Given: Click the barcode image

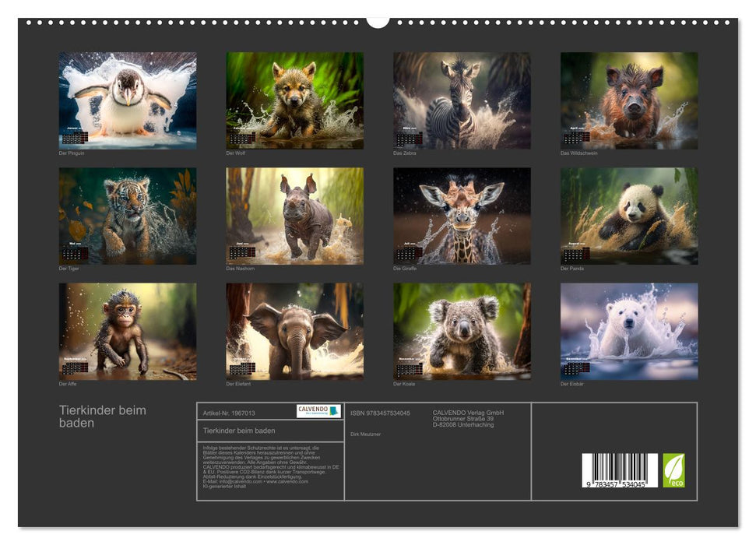Looking at the screenshot, I should tap(619, 471).
